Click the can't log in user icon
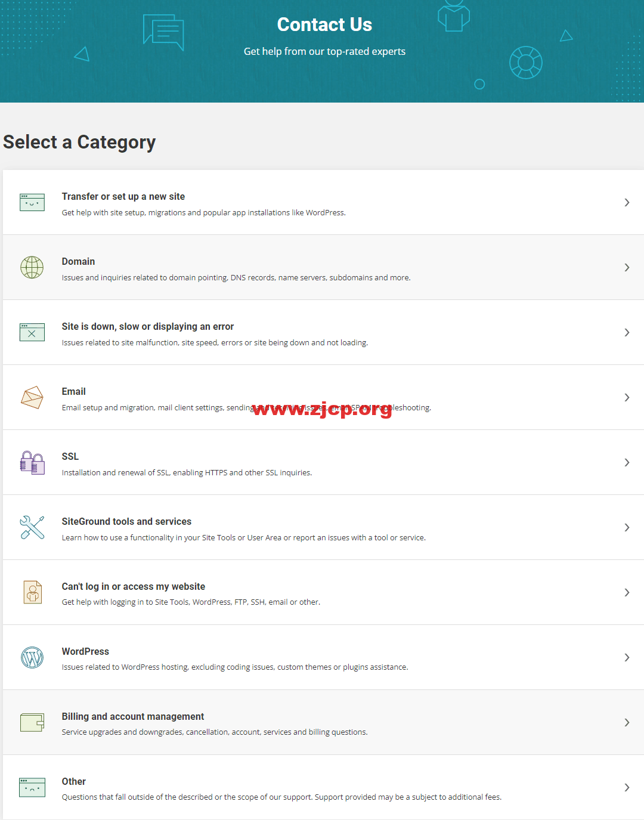Viewport: 644px width, 820px height. [33, 592]
